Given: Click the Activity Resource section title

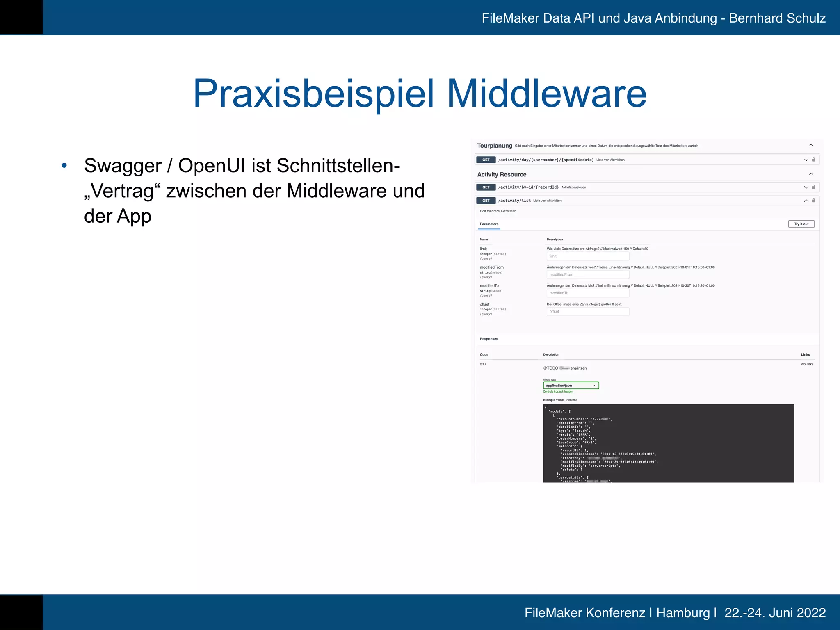Looking at the screenshot, I should tap(502, 174).
